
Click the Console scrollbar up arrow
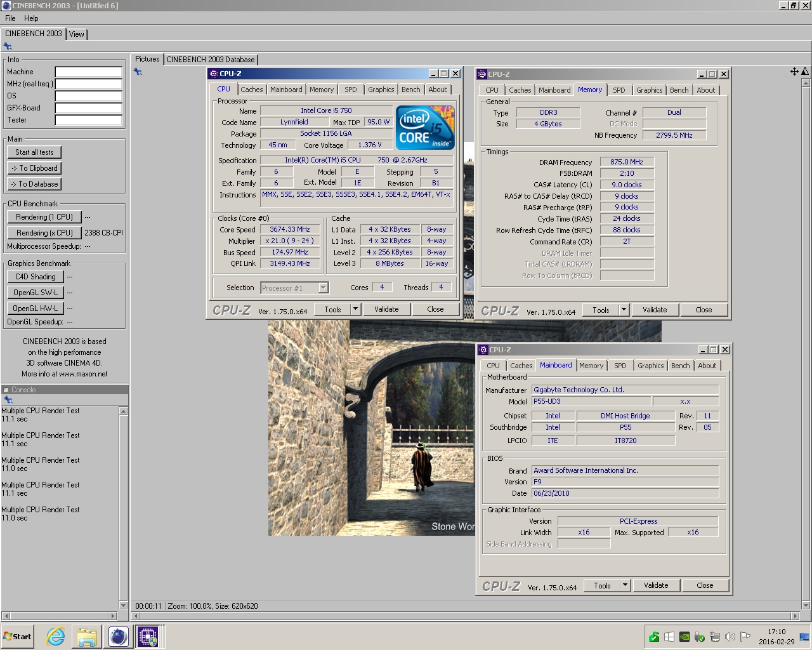(123, 411)
